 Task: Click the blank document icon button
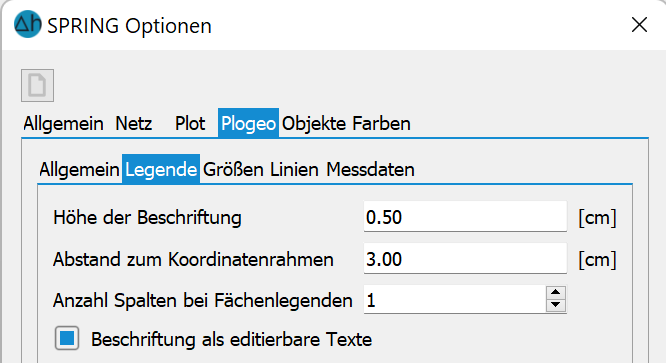(37, 85)
